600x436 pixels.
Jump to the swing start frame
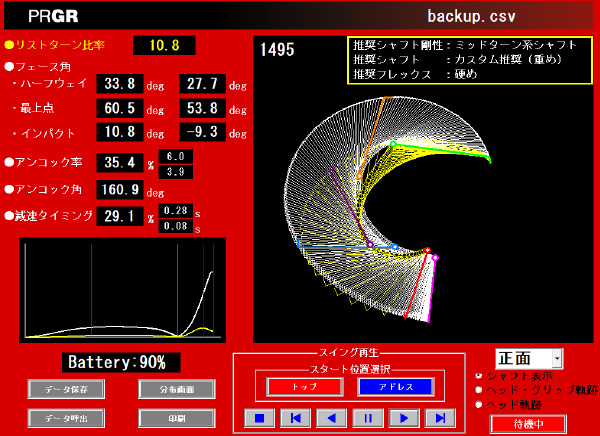point(294,418)
